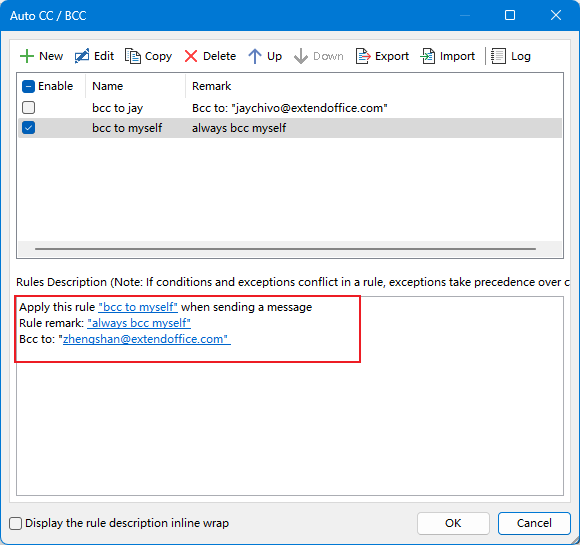Check 'Display the rule description inline wrap'

coord(16,523)
